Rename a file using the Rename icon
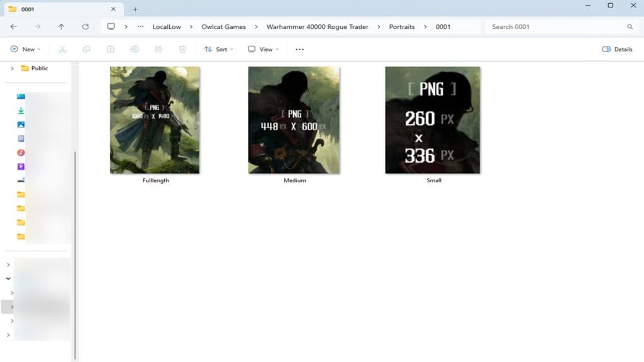644x362 pixels. tap(135, 49)
